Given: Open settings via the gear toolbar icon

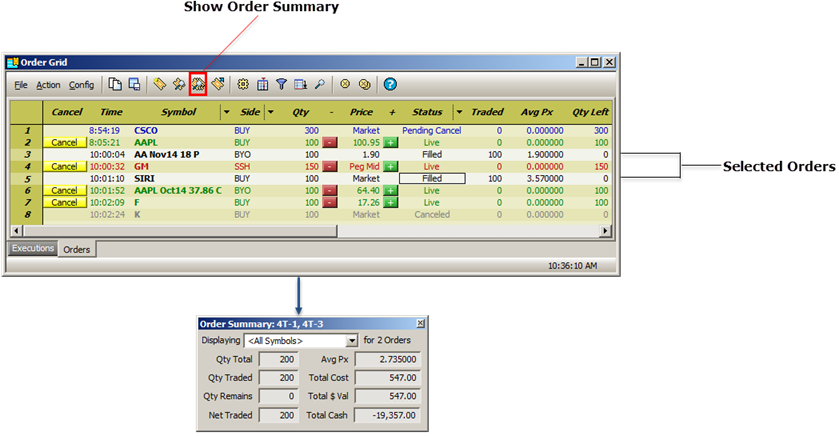Looking at the screenshot, I should point(243,84).
